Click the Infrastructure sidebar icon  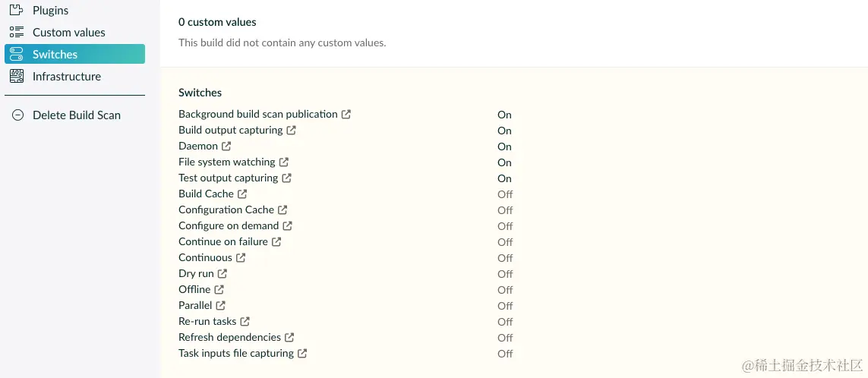click(x=17, y=77)
